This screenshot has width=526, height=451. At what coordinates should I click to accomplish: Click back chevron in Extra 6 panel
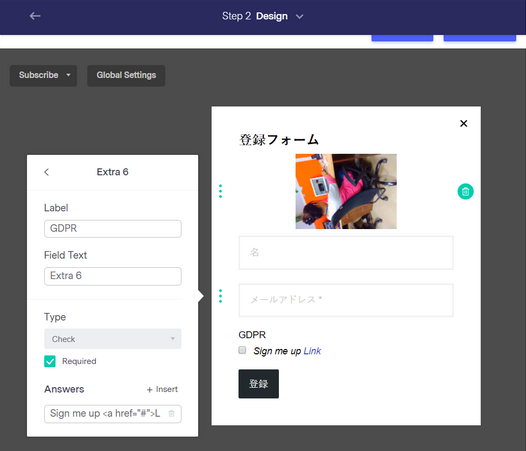tap(47, 172)
